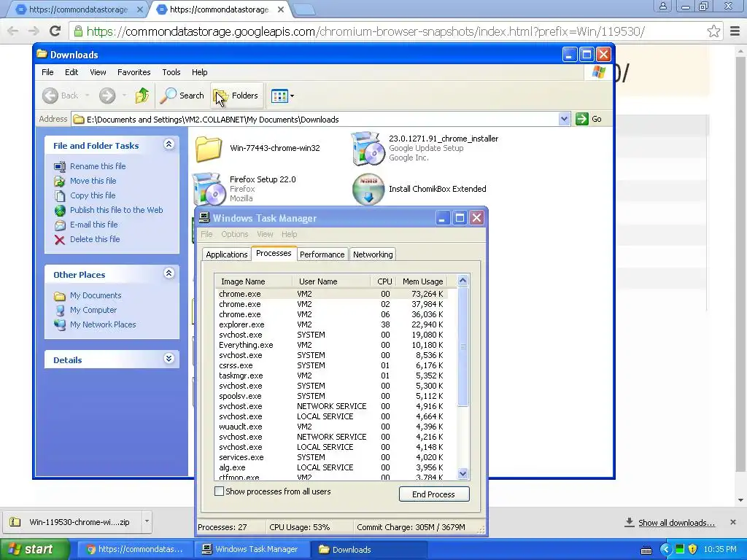Click the Chrome reload page icon
The image size is (747, 560).
(55, 31)
